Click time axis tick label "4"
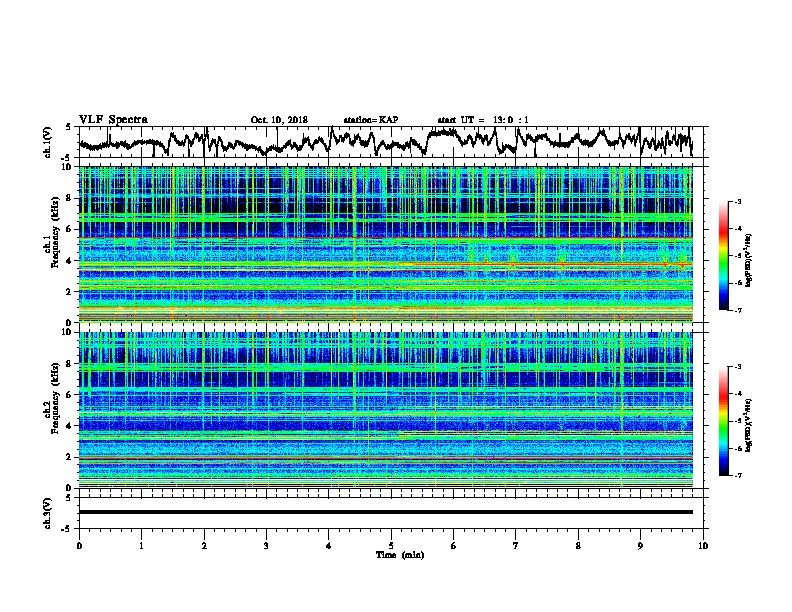The width and height of the screenshot is (792, 612). point(329,546)
